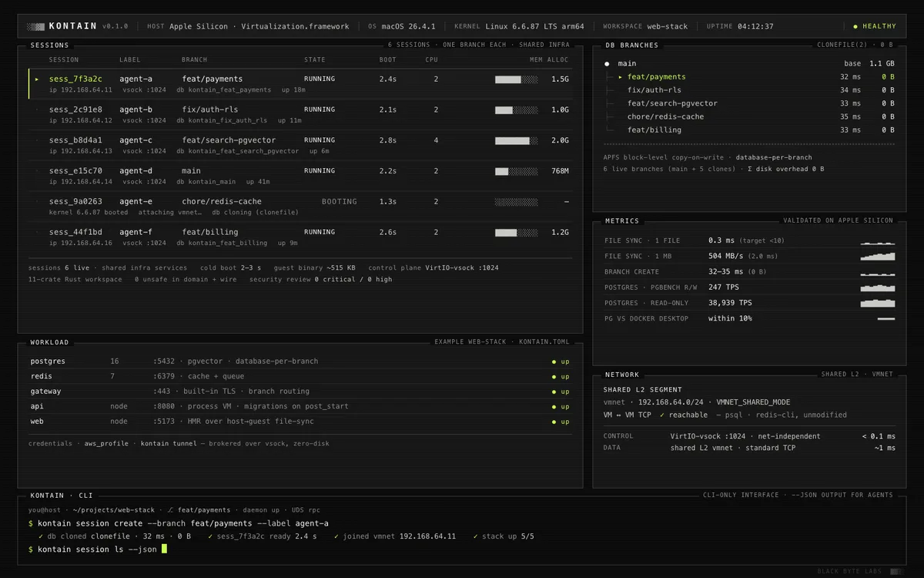
Task: Click the STATE column header
Action: pos(315,59)
